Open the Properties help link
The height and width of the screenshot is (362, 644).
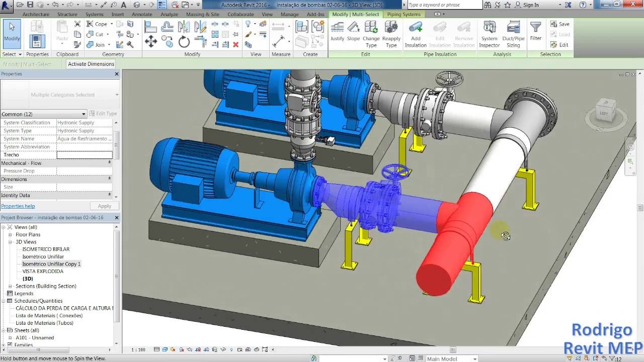point(18,206)
